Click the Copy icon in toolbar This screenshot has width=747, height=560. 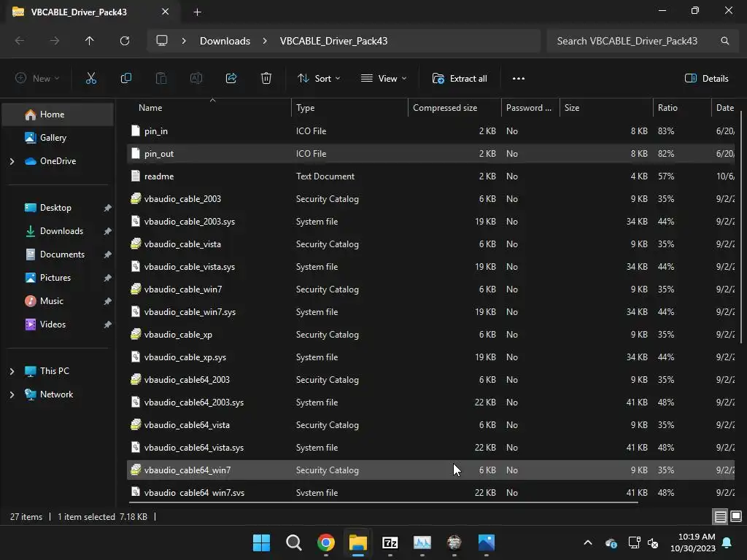point(125,78)
